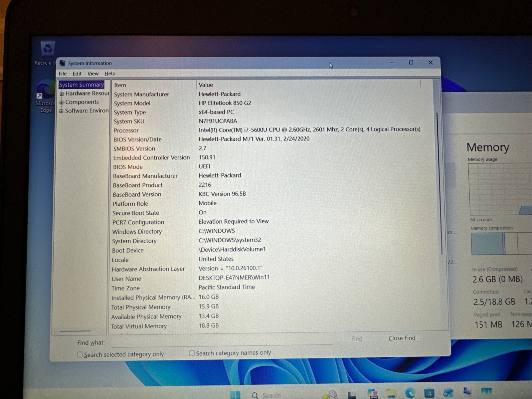Click the Find button
Viewport: 532px width, 399px height.
click(x=357, y=338)
